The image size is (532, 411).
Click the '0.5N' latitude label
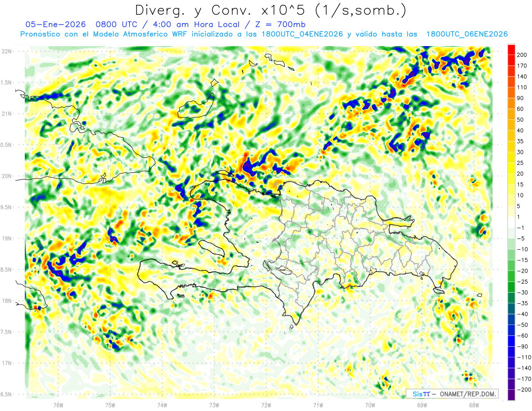[x=6, y=145]
